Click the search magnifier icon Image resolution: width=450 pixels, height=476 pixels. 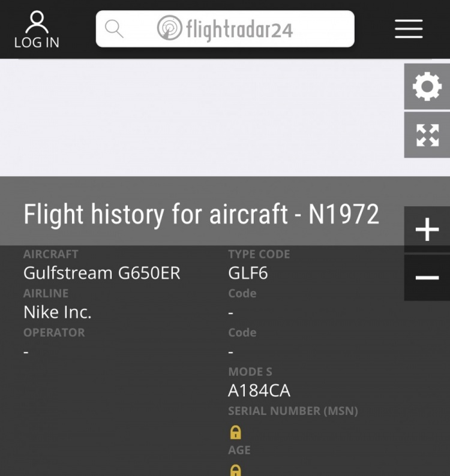coord(114,28)
